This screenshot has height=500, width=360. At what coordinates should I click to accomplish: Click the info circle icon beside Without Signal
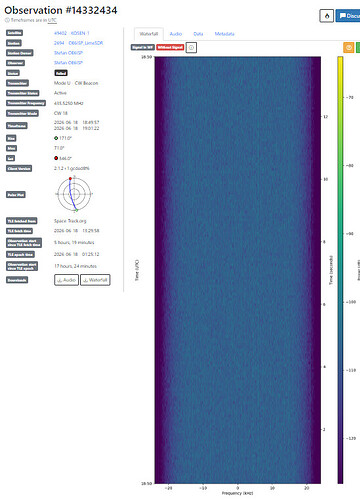pyautogui.click(x=191, y=47)
